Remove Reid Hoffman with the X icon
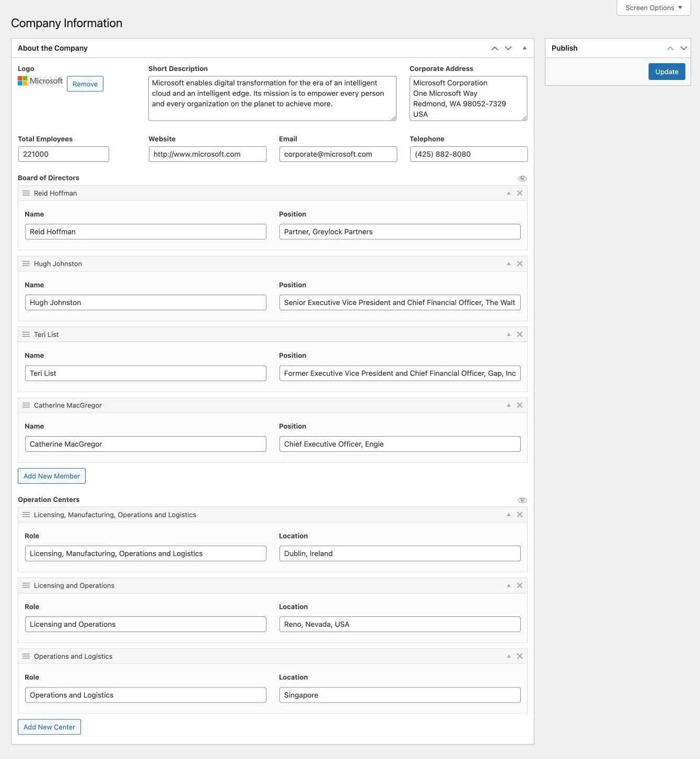700x759 pixels. (x=520, y=193)
